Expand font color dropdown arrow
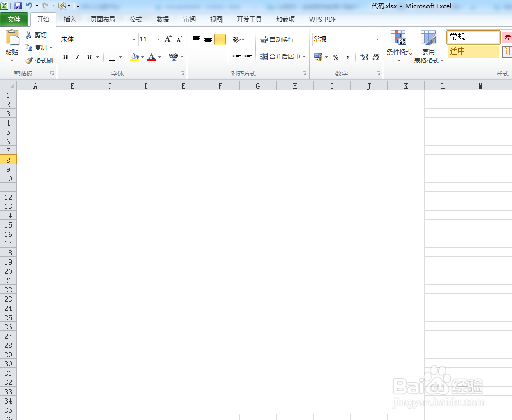Viewport: 512px width, 420px height. pyautogui.click(x=159, y=57)
